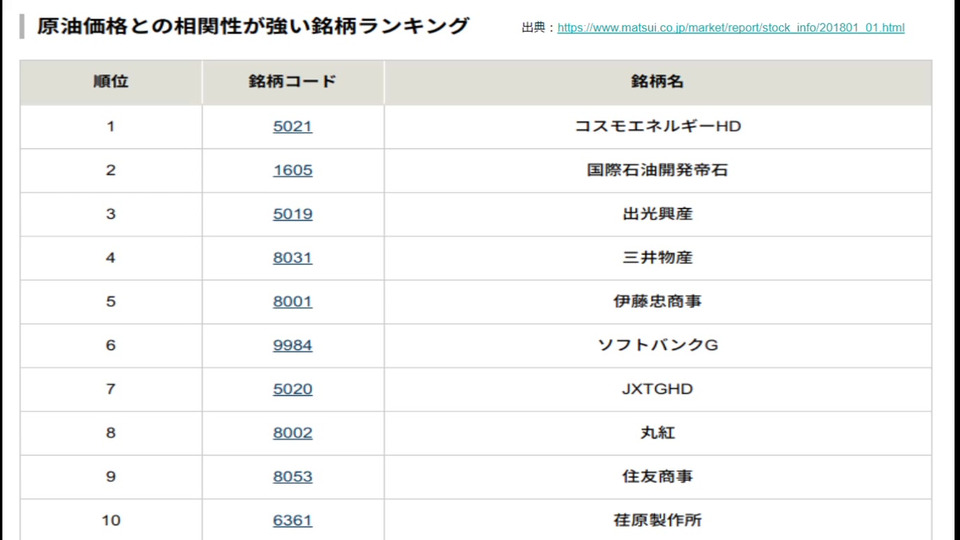
Task: Click rank number 4 cell
Action: [x=111, y=258]
